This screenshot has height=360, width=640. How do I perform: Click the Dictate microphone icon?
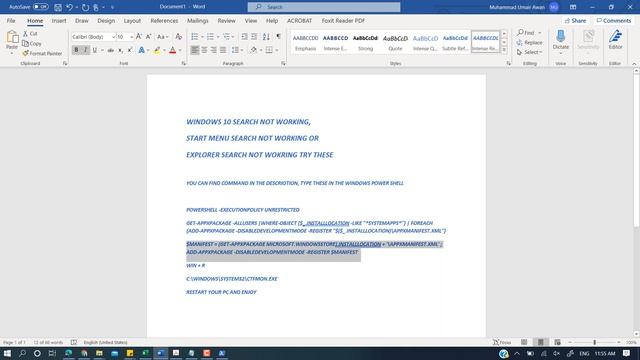(560, 37)
